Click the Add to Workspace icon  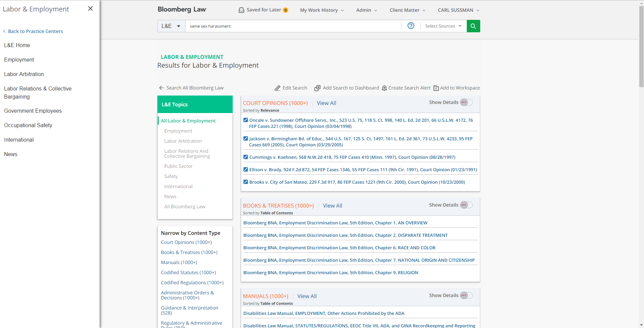click(436, 88)
